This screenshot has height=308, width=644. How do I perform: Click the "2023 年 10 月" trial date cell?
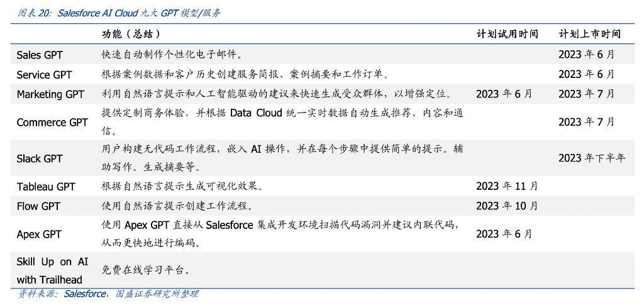point(507,206)
